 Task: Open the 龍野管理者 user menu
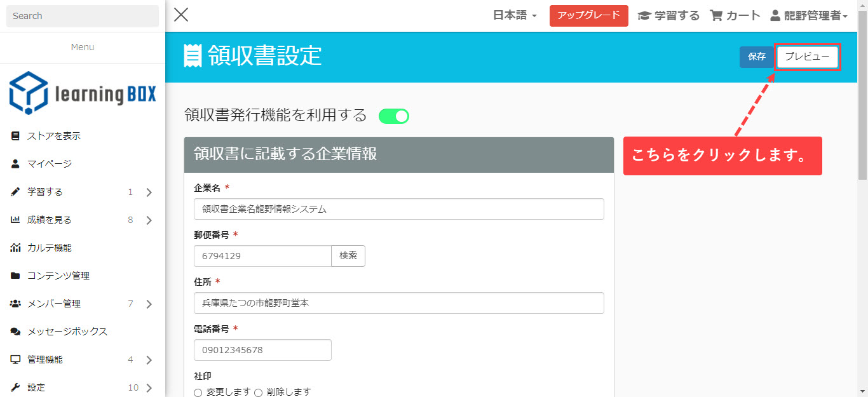click(x=809, y=16)
